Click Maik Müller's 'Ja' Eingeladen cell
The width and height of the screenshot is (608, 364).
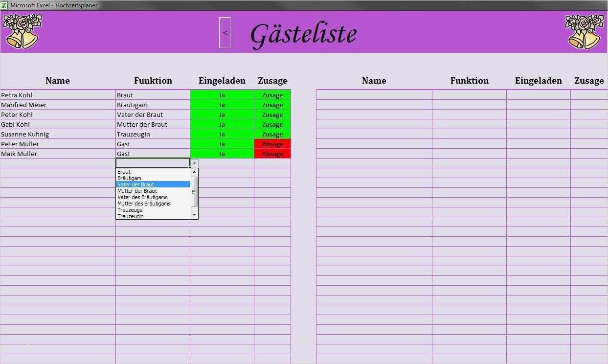pos(222,154)
